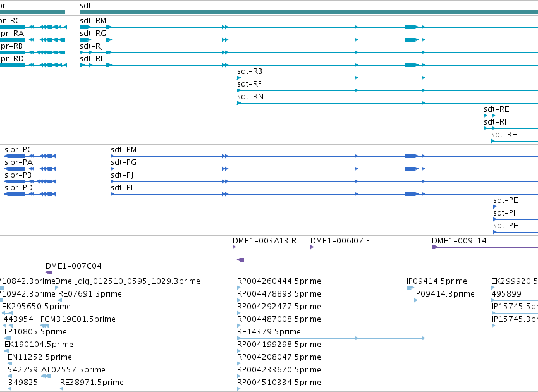538x392 pixels.
Task: Select the sdt-PJ protein label
Action: 122,175
